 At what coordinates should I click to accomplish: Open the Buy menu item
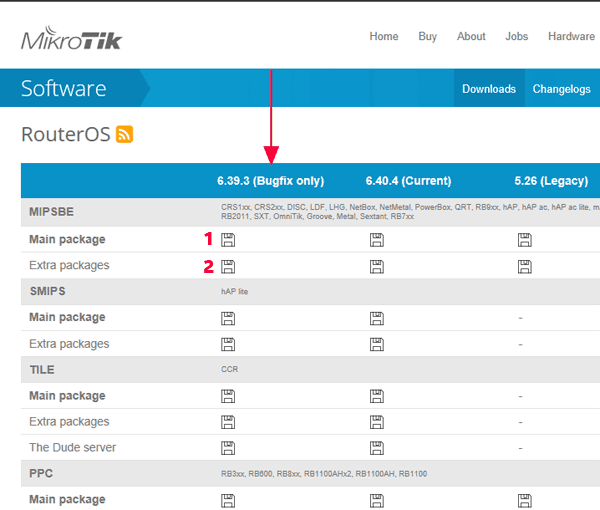click(427, 36)
